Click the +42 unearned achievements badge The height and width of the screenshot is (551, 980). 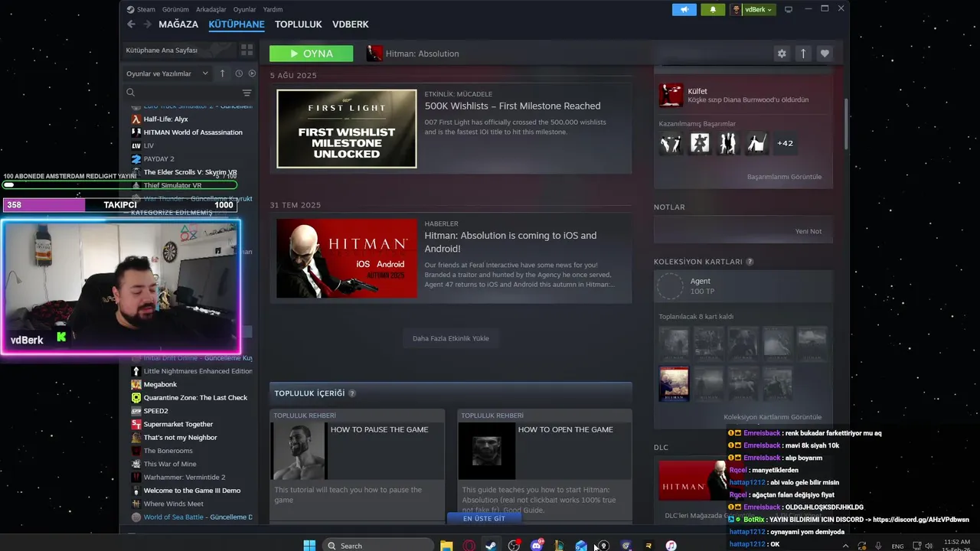click(785, 143)
